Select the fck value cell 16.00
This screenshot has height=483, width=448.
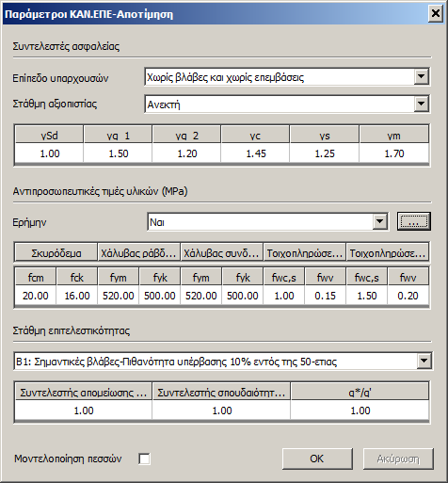[x=77, y=296]
